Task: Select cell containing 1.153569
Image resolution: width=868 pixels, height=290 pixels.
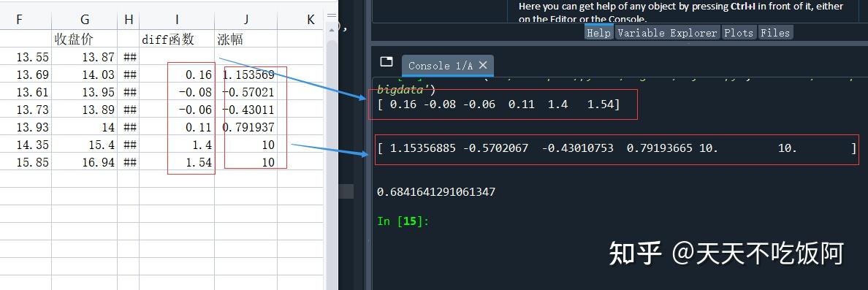Action: tap(245, 75)
